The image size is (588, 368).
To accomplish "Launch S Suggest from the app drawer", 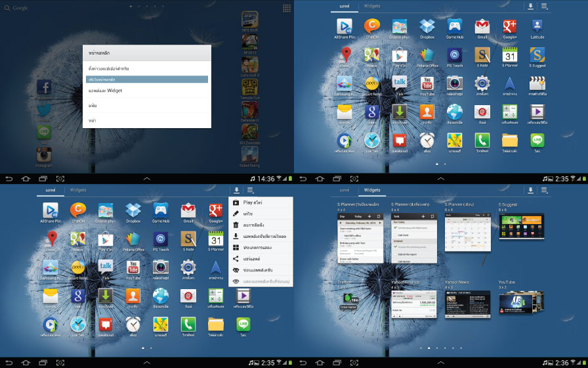I will [537, 55].
